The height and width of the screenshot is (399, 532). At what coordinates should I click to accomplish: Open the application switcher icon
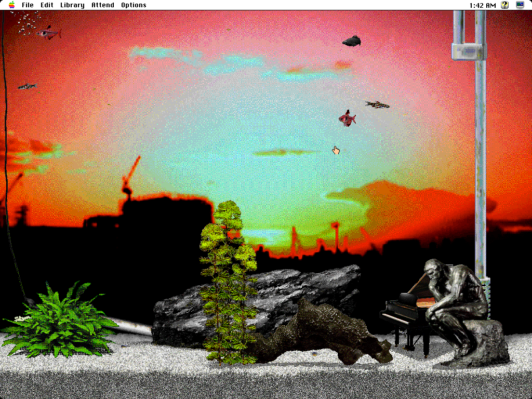(x=520, y=5)
